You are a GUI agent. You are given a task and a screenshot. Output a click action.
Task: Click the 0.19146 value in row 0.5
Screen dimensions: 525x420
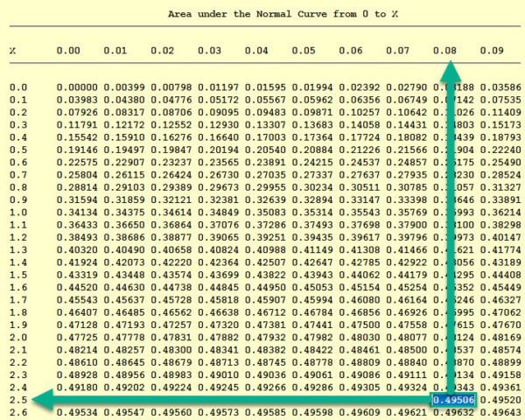[x=75, y=150]
